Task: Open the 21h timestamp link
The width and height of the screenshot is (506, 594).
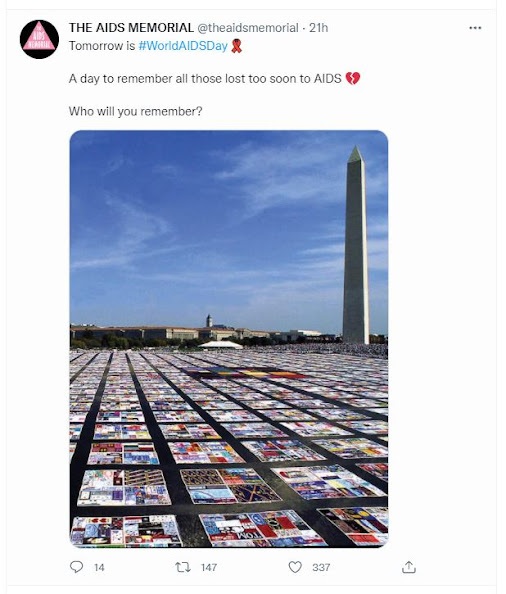Action: 319,28
